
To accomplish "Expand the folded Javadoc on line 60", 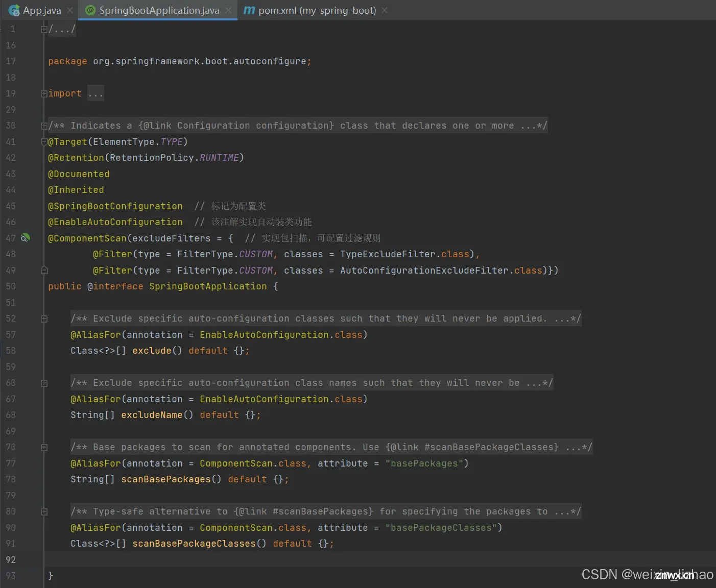I will (44, 383).
